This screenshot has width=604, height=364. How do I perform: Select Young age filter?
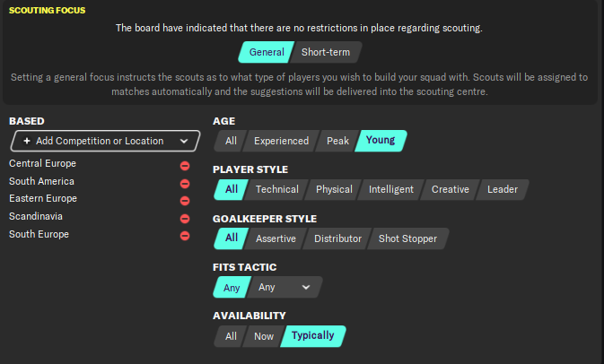tap(381, 141)
